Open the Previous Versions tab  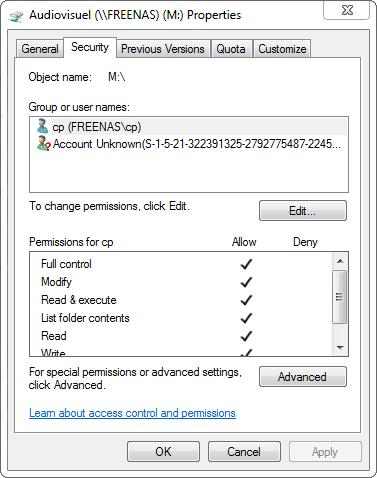click(x=163, y=49)
